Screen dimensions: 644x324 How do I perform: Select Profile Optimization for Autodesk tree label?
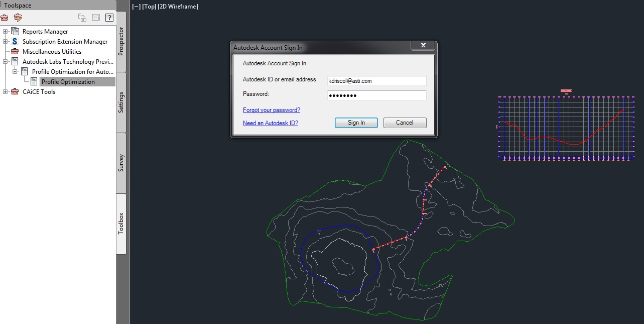[x=73, y=72]
